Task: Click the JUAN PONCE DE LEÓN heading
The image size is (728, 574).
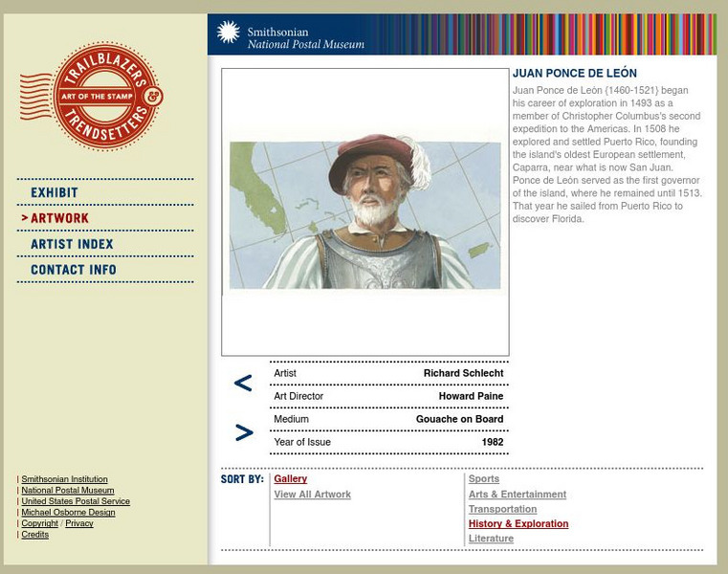Action: [574, 73]
